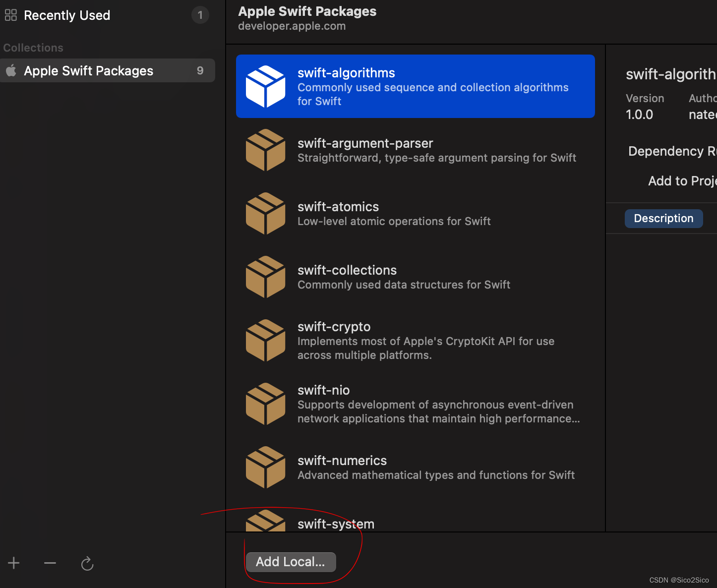
Task: Click the Dependency Rule label
Action: click(672, 151)
